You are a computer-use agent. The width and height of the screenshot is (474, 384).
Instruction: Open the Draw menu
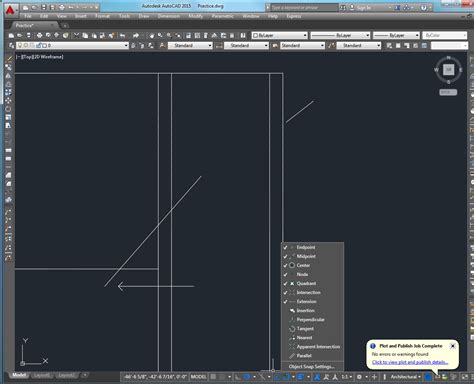pos(144,16)
